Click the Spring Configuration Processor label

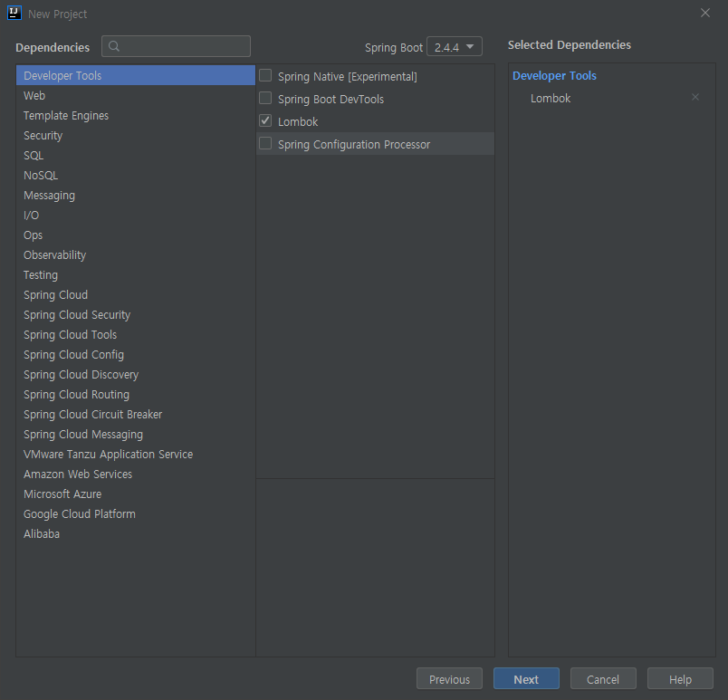click(354, 145)
